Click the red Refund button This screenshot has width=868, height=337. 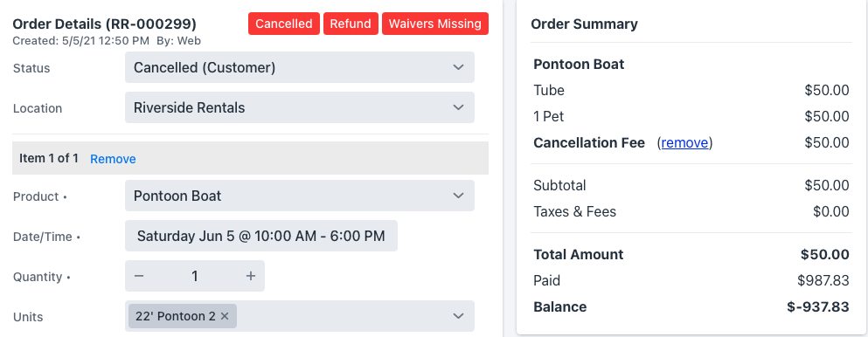pyautogui.click(x=351, y=24)
